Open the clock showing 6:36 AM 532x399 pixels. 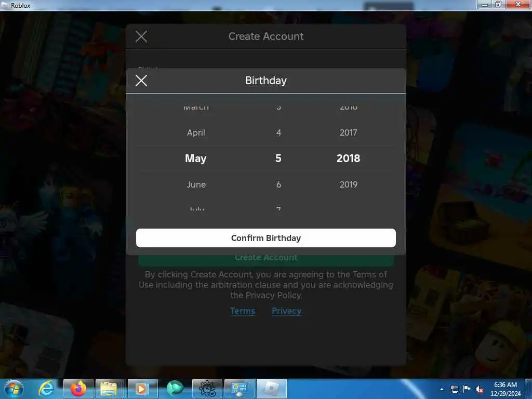[506, 389]
